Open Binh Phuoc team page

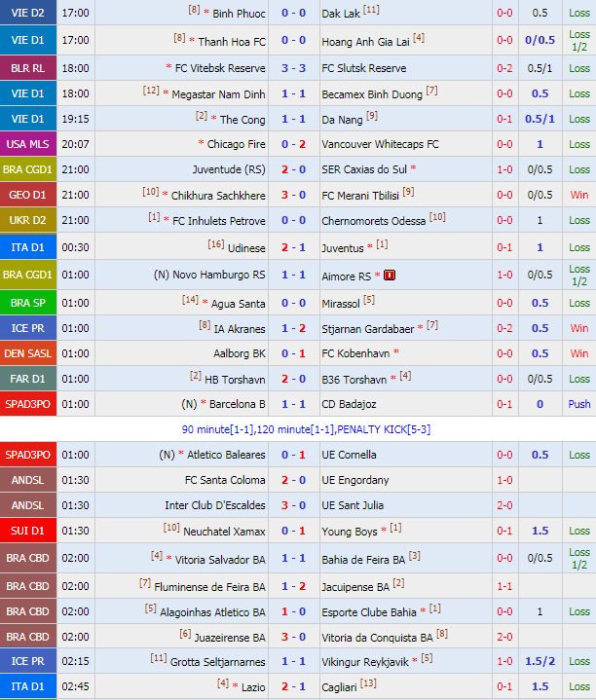tap(239, 14)
